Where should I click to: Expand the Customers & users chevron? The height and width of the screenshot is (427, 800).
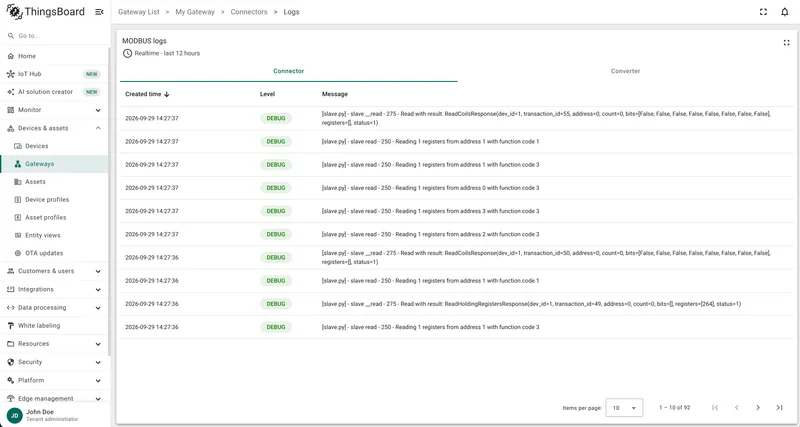98,271
